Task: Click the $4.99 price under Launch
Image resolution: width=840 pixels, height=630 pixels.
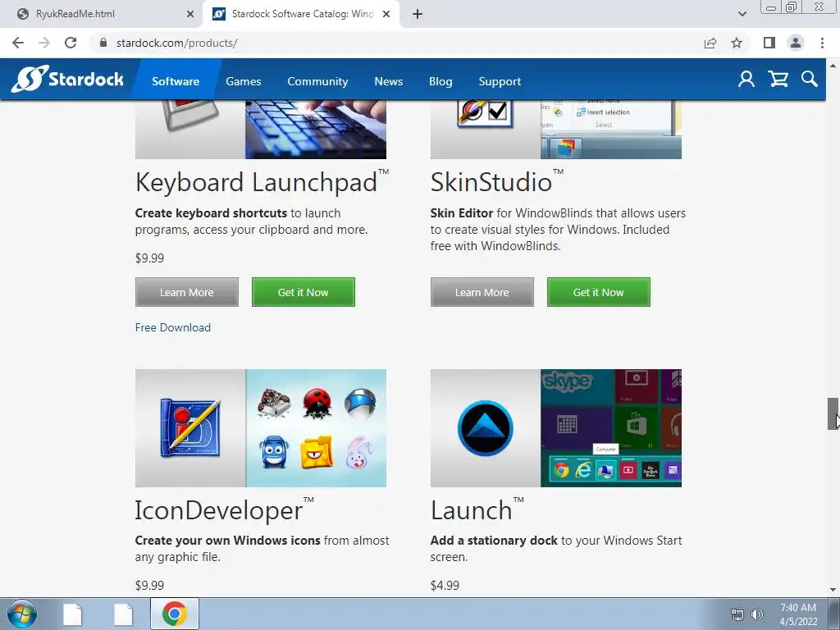Action: coord(445,586)
